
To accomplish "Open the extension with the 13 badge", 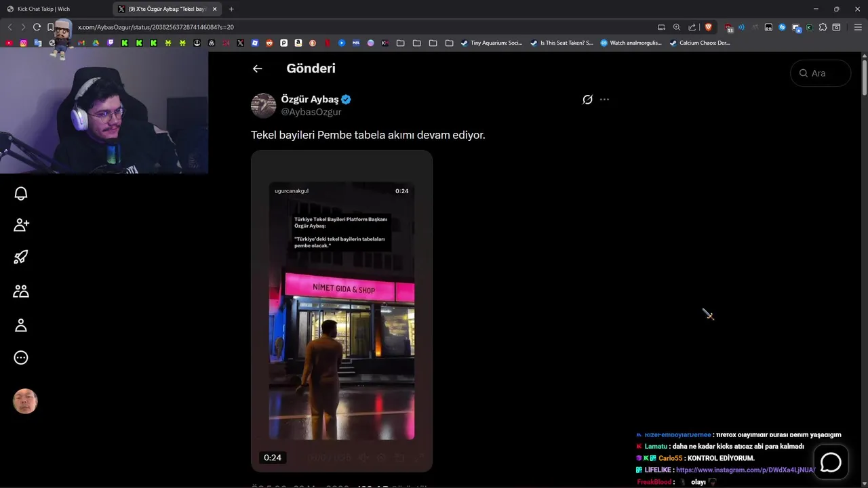I will coord(728,28).
